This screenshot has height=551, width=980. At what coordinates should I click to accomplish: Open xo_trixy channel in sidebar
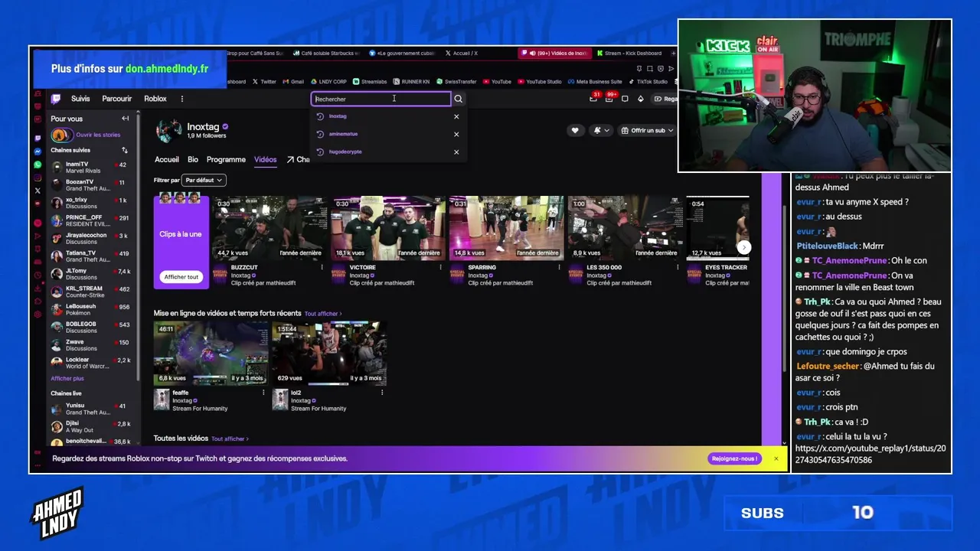(x=92, y=202)
